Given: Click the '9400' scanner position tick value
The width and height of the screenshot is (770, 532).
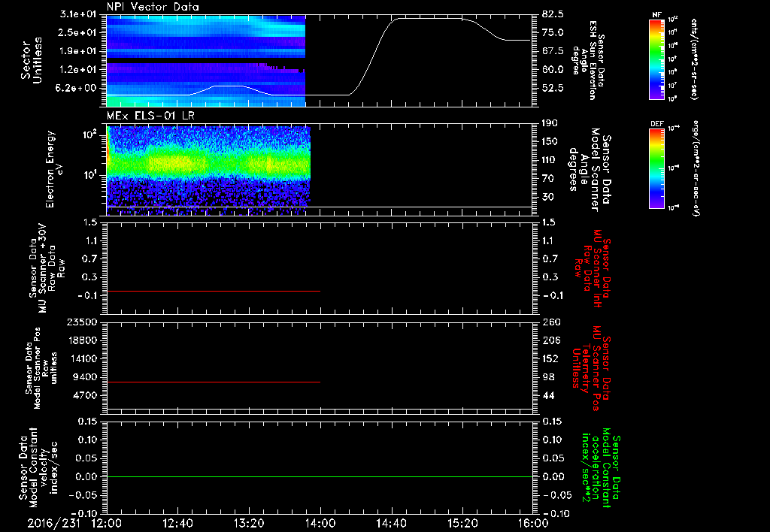Looking at the screenshot, I should (85, 377).
